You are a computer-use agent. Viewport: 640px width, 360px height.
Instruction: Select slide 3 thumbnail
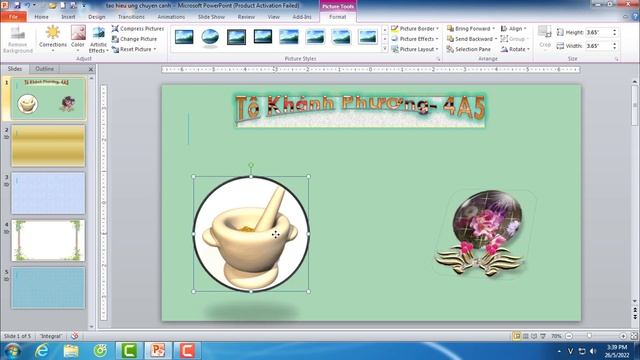tap(48, 193)
